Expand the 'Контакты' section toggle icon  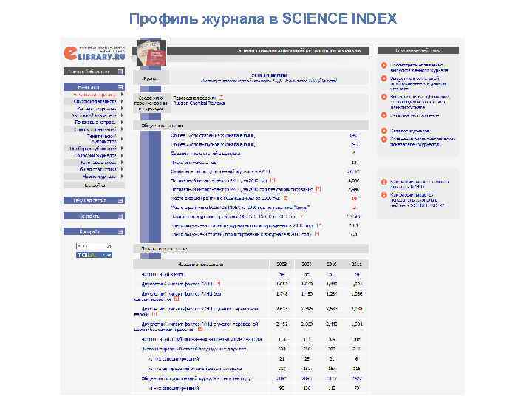pos(120,216)
